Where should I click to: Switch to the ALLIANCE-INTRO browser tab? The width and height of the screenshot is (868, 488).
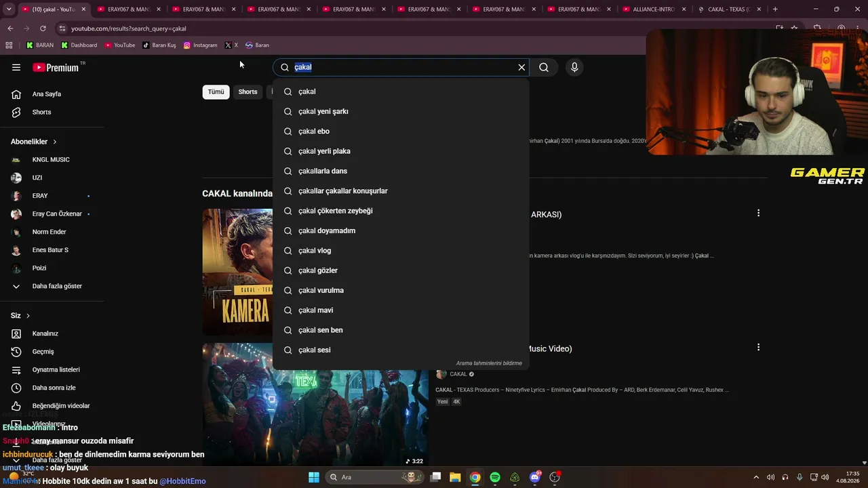click(x=654, y=9)
